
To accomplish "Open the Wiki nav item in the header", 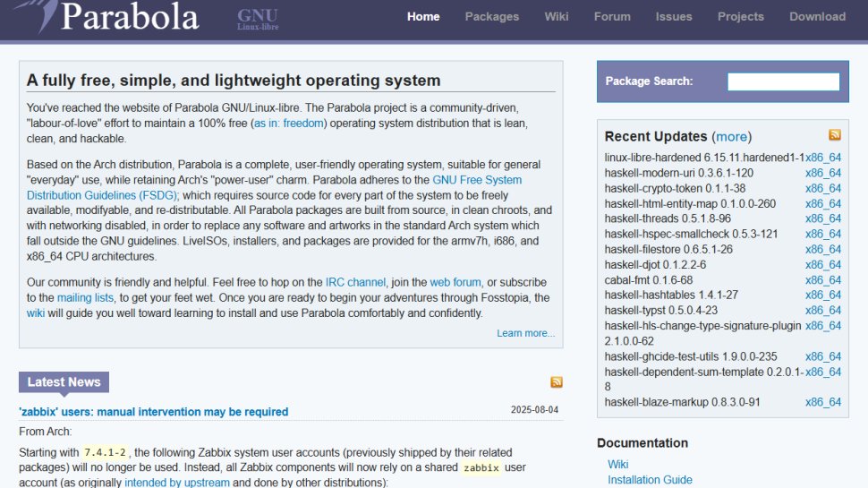I will (557, 17).
